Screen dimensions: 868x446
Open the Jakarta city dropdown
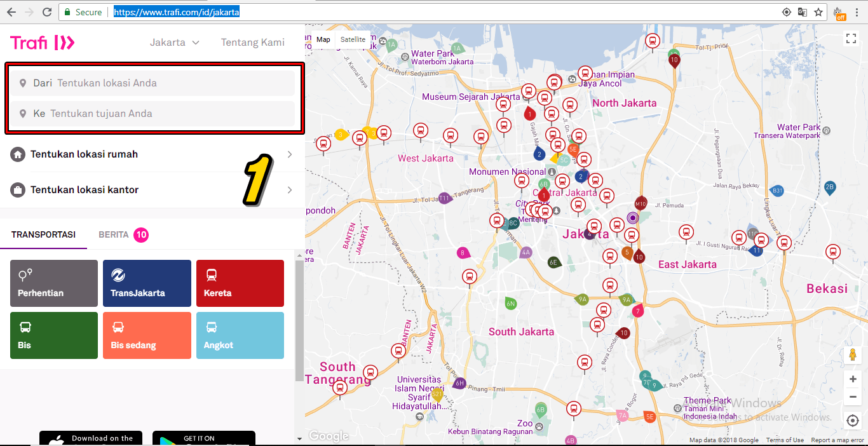coord(175,43)
